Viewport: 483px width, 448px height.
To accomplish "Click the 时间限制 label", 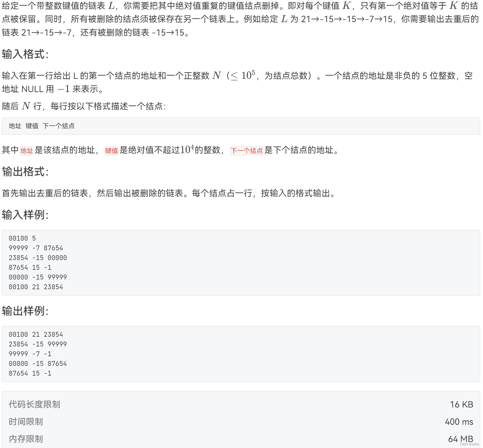I will 26,422.
